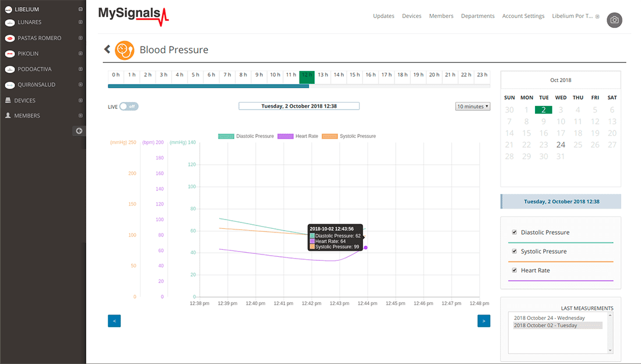Screen dimensions: 641x364
Task: Click the Libelium logo icon in sidebar
Action: [8, 9]
